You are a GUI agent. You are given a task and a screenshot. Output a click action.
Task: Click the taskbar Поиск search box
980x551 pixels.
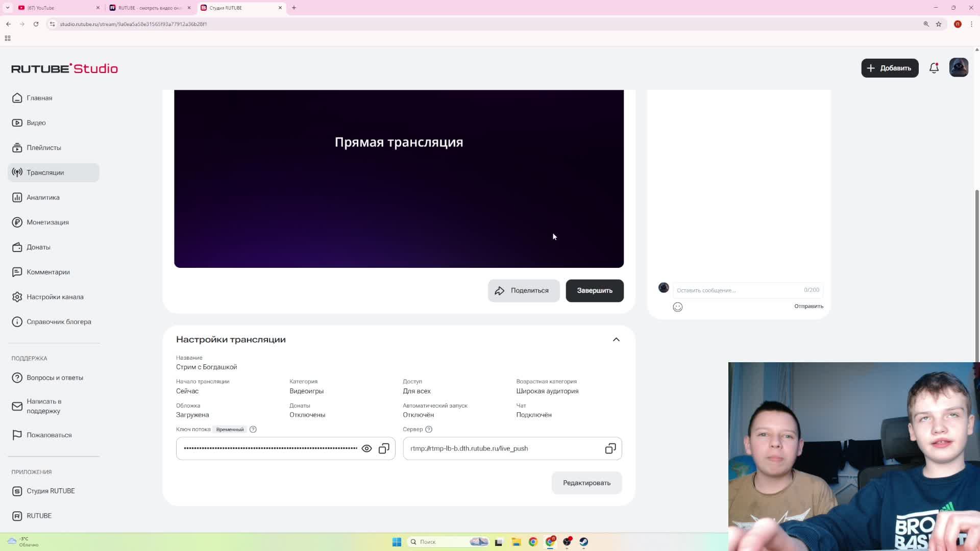tap(448, 542)
